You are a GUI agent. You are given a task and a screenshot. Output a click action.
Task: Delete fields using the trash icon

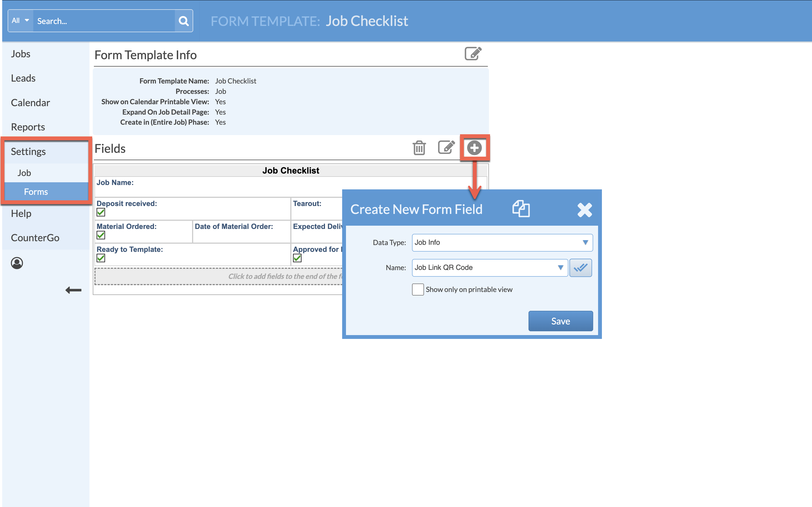coord(419,148)
